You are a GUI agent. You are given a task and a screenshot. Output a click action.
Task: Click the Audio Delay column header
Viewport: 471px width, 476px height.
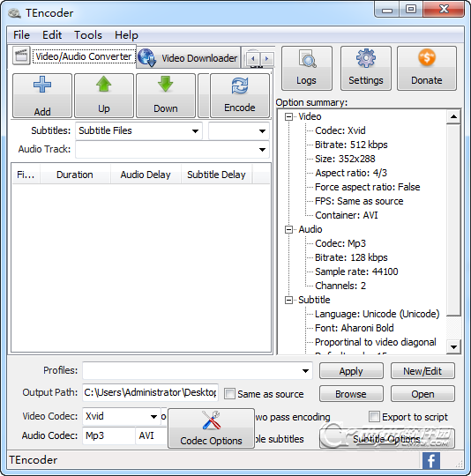[146, 175]
